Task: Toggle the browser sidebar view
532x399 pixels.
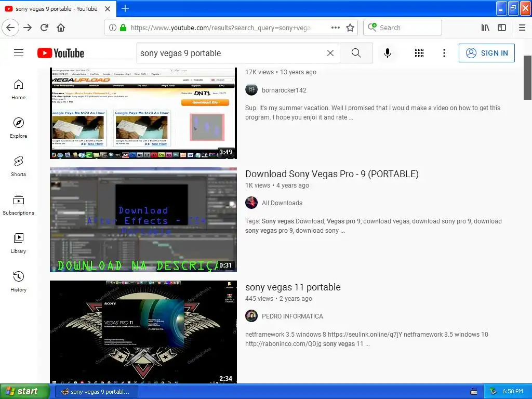Action: (x=502, y=28)
